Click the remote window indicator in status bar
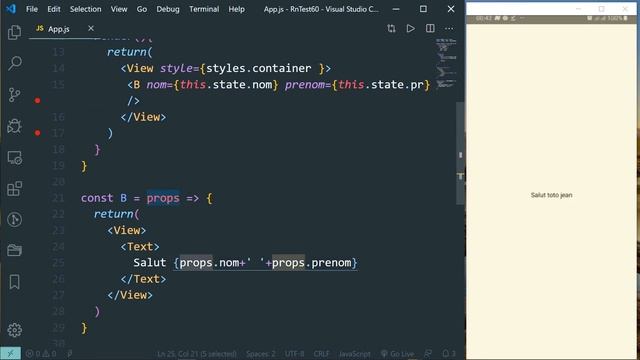Image resolution: width=640 pixels, height=360 pixels. point(10,353)
